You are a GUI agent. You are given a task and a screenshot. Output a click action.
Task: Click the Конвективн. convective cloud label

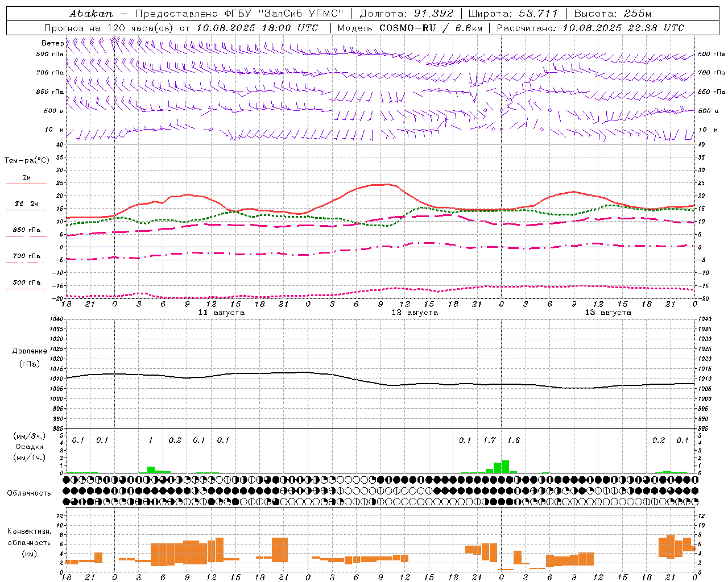tap(29, 531)
